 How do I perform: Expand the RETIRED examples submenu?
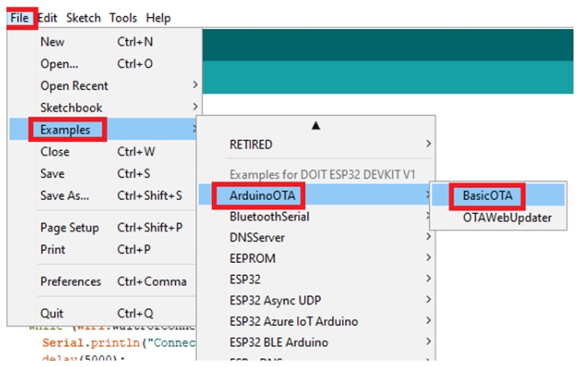[251, 144]
